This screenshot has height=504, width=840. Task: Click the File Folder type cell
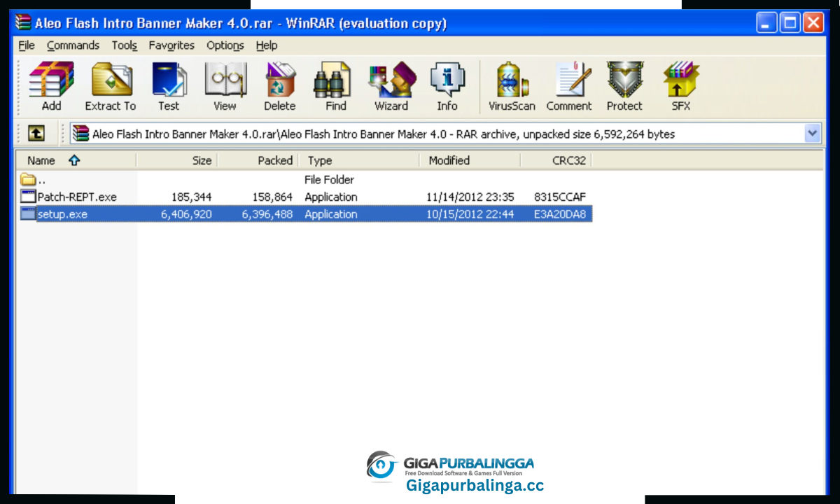pyautogui.click(x=330, y=180)
